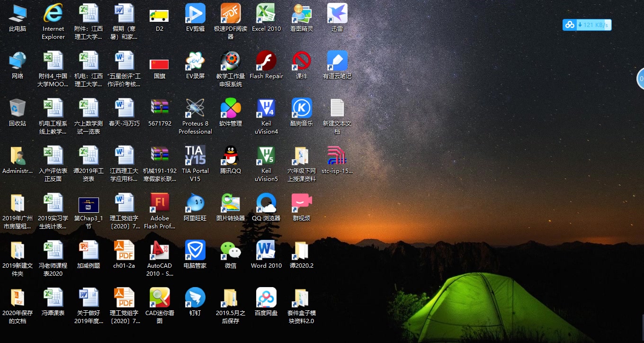Click the 酷狗音乐 icon

coord(302,108)
